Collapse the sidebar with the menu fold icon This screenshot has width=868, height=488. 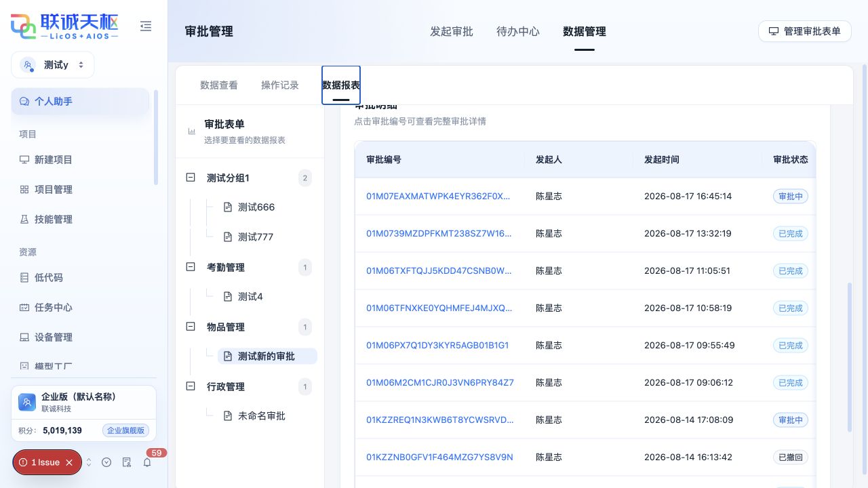[x=146, y=26]
